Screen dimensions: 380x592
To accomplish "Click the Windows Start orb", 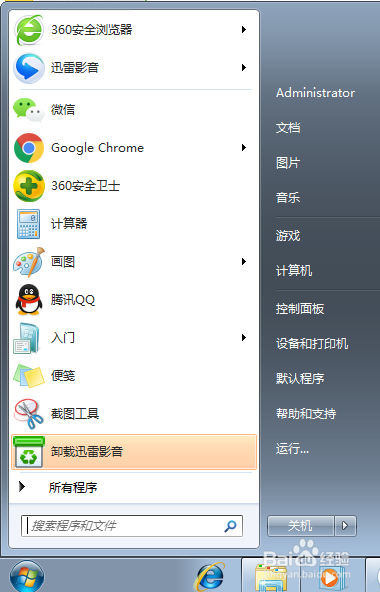I will coord(27,577).
